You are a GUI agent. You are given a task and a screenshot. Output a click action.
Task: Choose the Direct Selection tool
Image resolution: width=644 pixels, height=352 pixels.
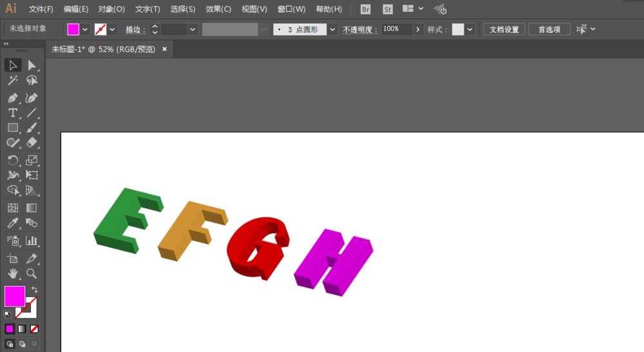click(x=32, y=65)
